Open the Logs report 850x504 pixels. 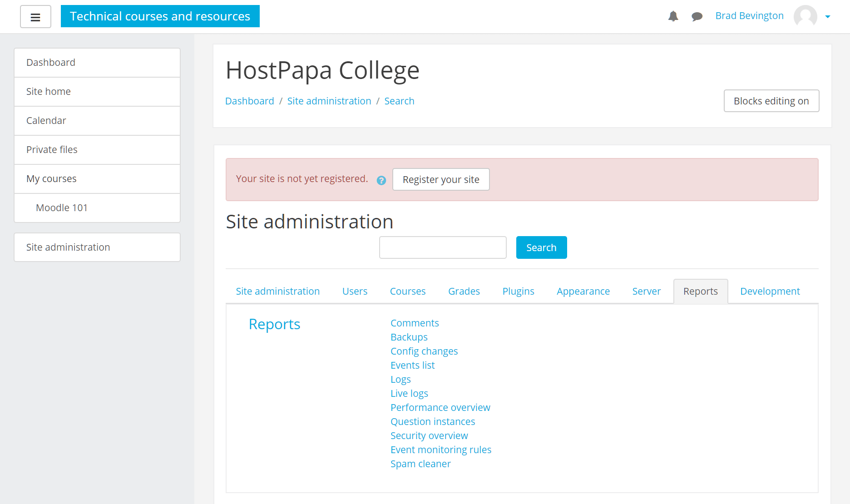pos(400,379)
